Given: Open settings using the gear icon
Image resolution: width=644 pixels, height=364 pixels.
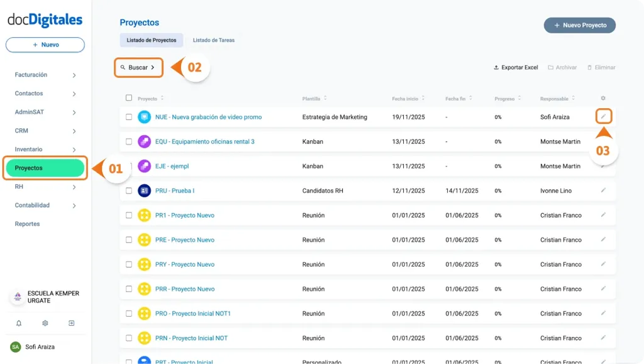Looking at the screenshot, I should point(43,323).
